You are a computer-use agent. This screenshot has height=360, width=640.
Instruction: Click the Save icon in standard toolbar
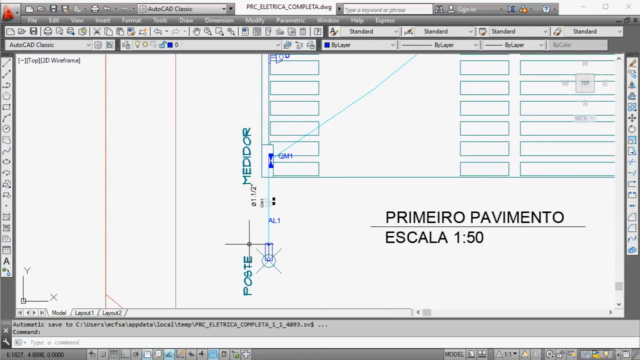[x=33, y=31]
